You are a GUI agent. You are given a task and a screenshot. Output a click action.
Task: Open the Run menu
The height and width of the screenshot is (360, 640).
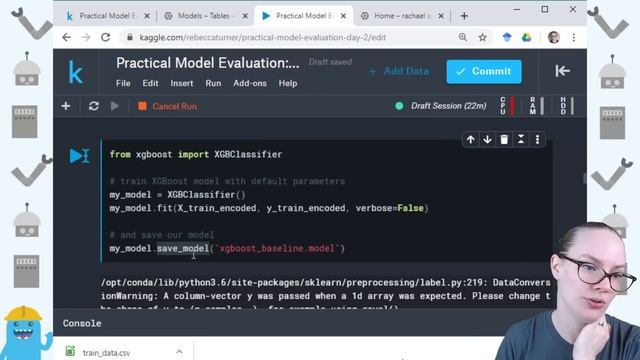213,83
